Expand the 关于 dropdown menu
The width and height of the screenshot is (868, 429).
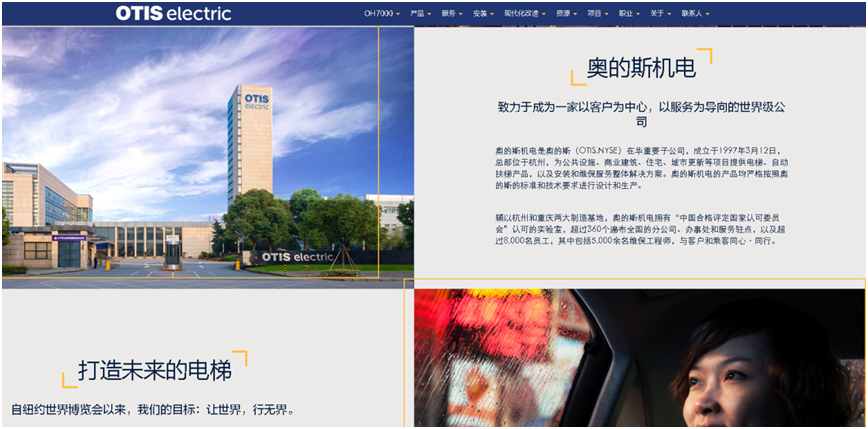[660, 14]
